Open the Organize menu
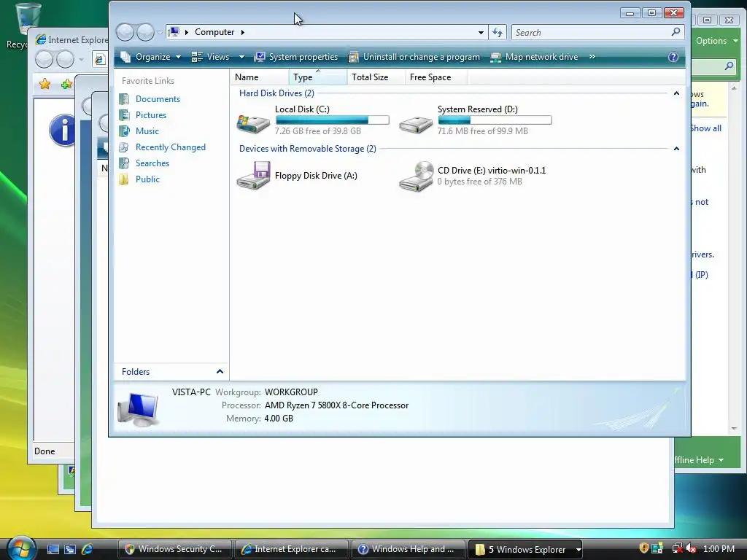747x560 pixels. click(x=151, y=57)
